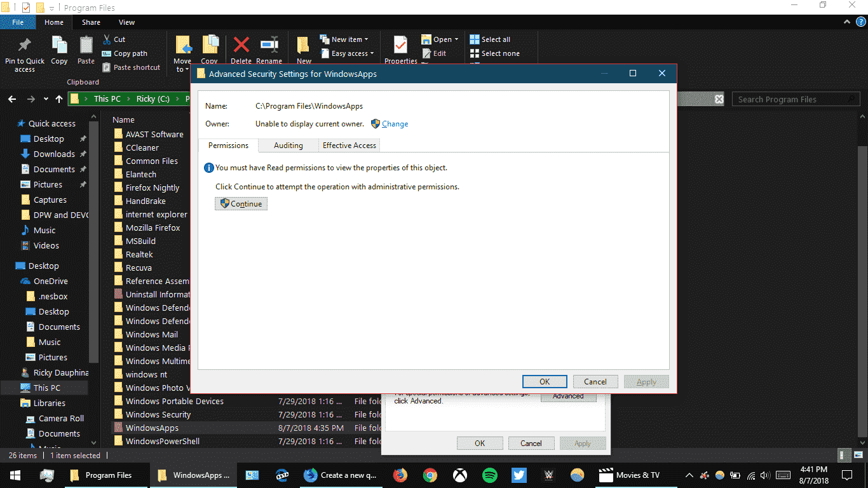The width and height of the screenshot is (868, 488).
Task: Select the WindowsPowerShell folder
Action: [x=163, y=441]
